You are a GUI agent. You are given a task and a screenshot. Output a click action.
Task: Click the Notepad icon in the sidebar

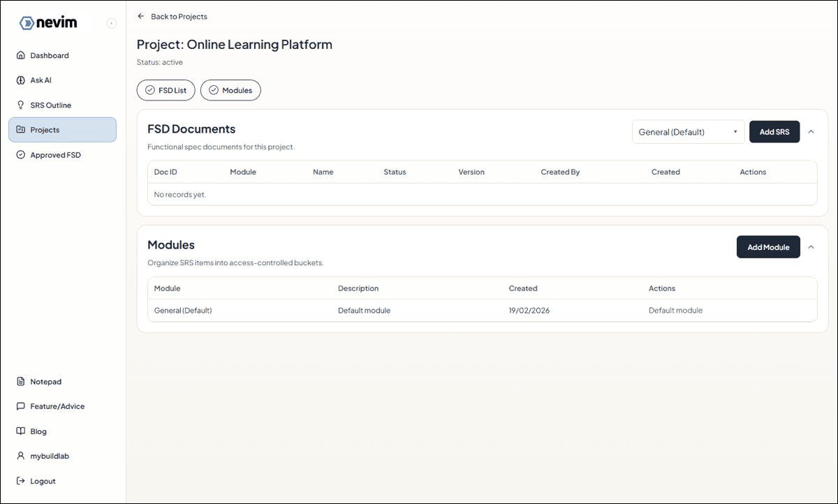coord(20,381)
